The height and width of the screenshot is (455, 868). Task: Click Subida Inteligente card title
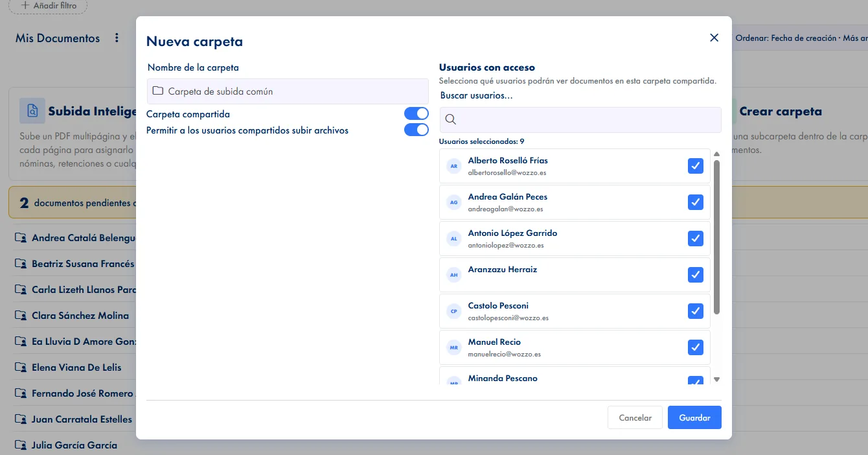(92, 111)
